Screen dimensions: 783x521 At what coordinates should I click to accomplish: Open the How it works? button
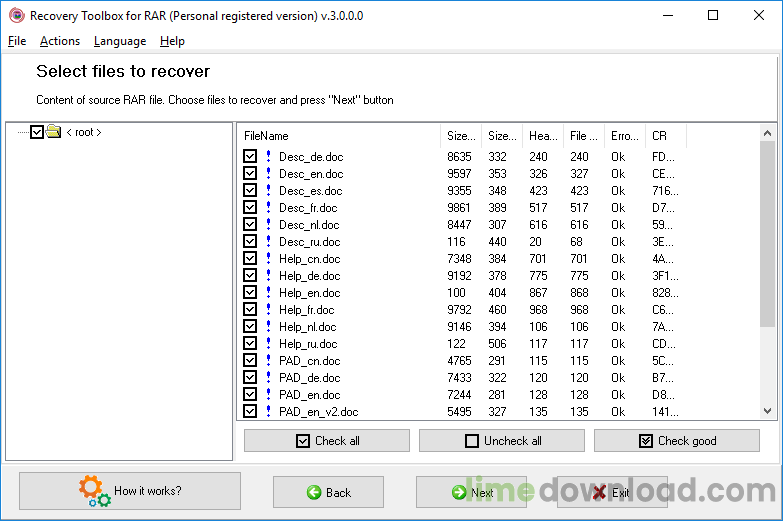130,491
